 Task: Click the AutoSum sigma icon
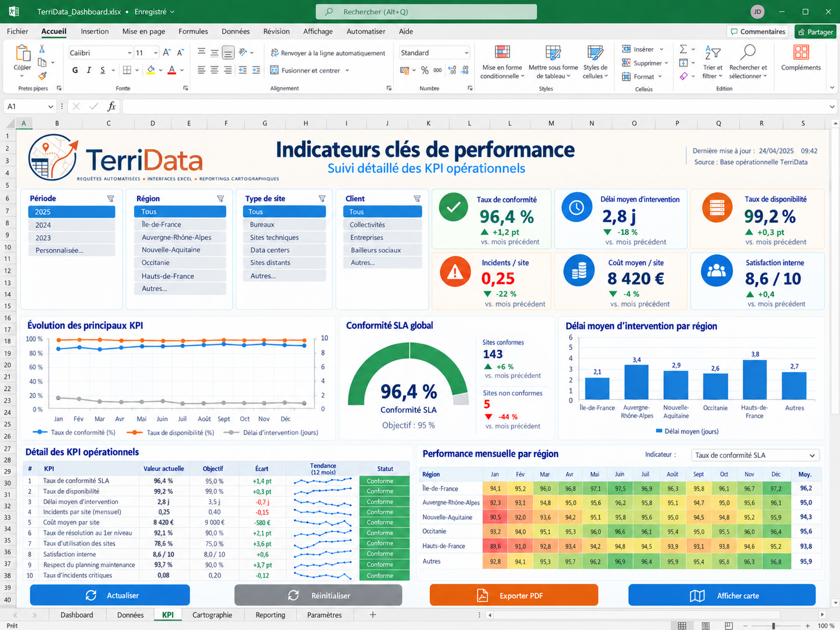[x=683, y=49]
